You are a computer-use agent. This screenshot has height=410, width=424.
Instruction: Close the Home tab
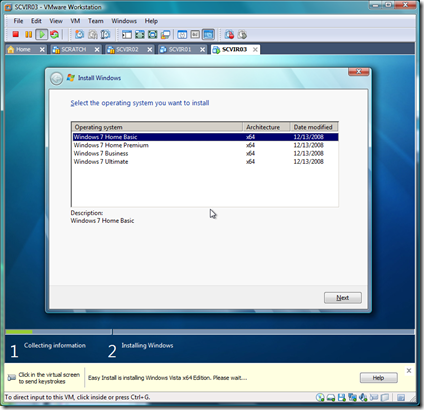tap(42, 49)
